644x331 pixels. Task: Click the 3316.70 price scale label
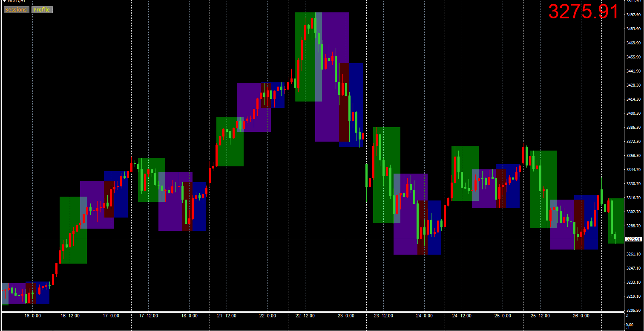coord(634,198)
